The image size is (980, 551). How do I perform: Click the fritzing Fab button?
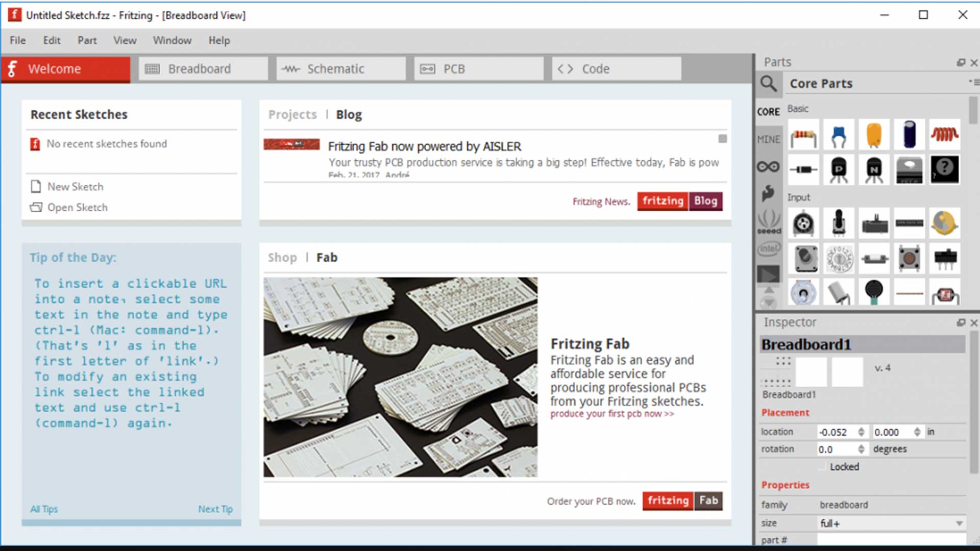coord(682,500)
